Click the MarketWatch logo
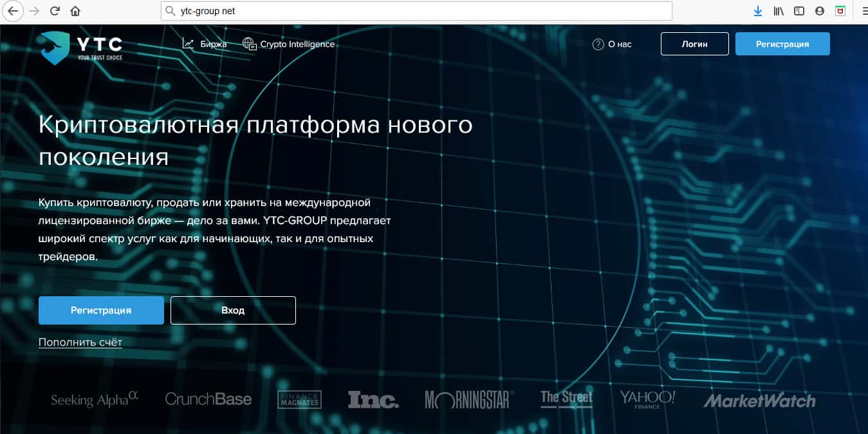This screenshot has height=434, width=868. coord(759,401)
